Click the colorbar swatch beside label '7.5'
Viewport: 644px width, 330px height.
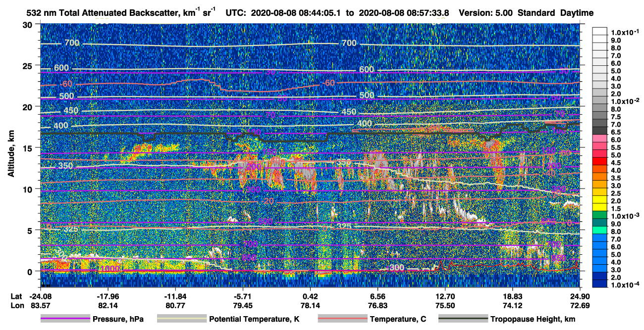click(x=600, y=116)
